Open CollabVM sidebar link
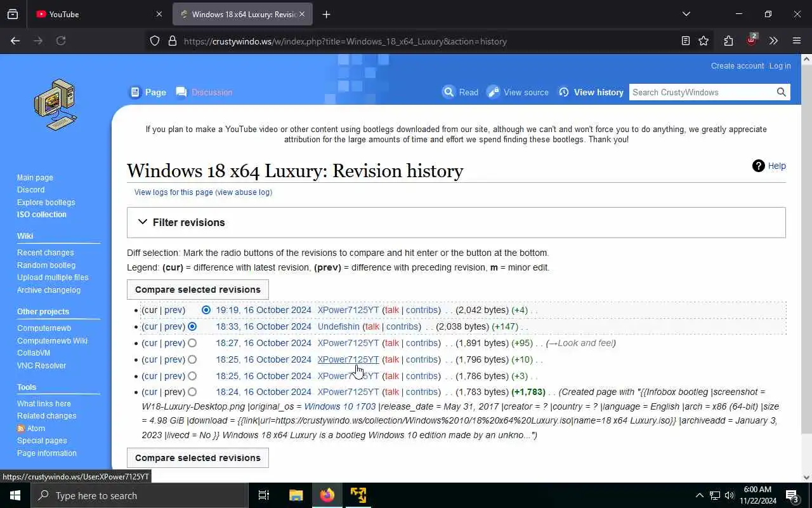Screen dimensions: 812x508 pyautogui.click(x=34, y=353)
